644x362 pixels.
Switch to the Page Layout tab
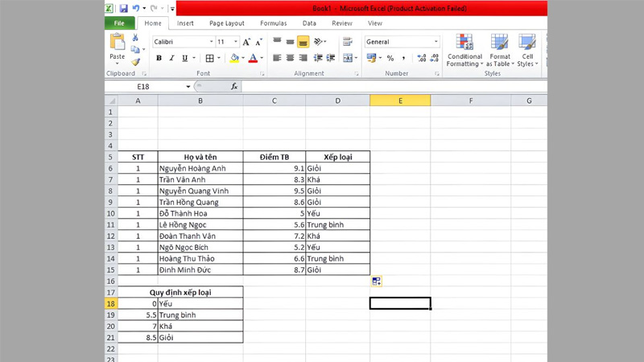[x=227, y=23]
